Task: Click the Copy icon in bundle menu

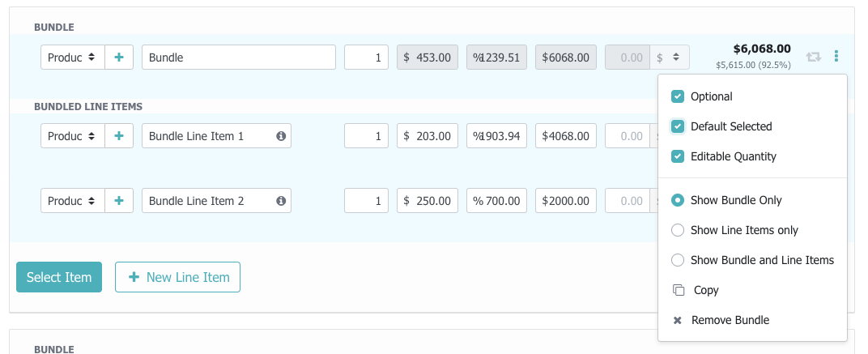Action: (679, 290)
